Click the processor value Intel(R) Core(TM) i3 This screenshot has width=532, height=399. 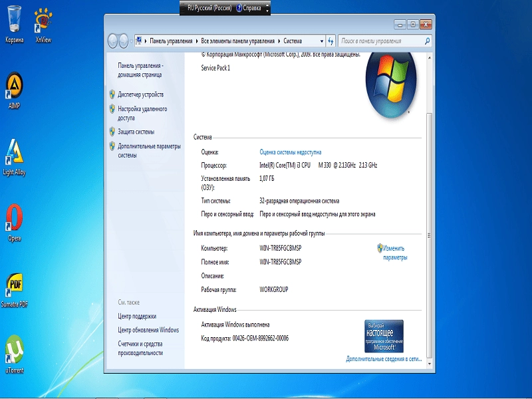pos(319,165)
